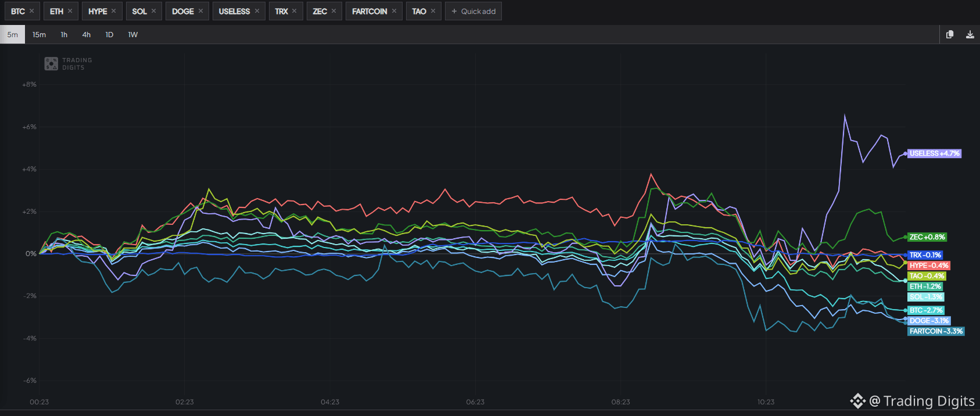The image size is (980, 416).
Task: Download the chart image
Action: [970, 34]
